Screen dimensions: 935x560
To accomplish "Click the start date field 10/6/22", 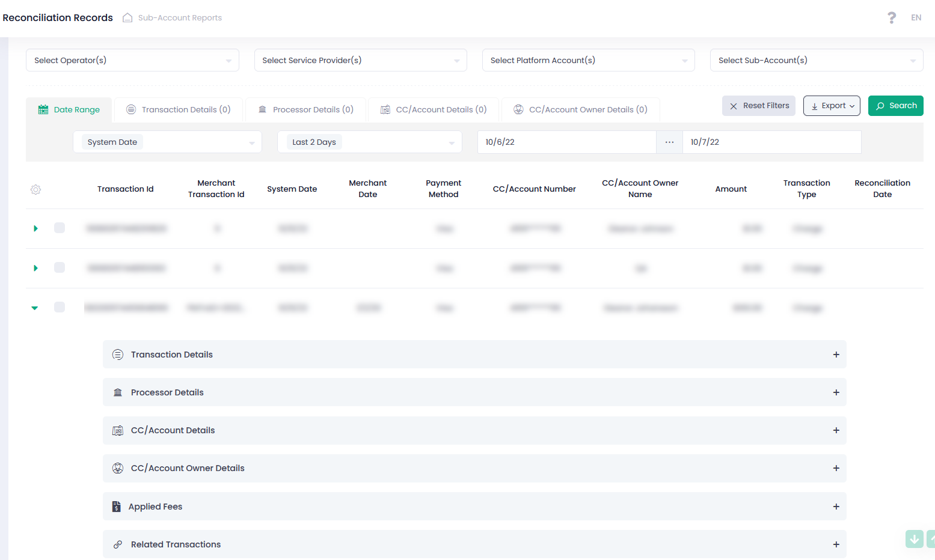I will [565, 142].
